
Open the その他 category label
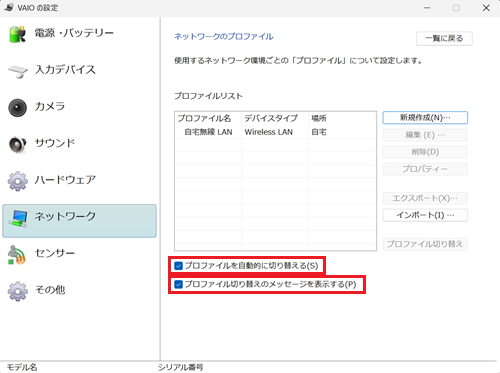[x=50, y=290]
